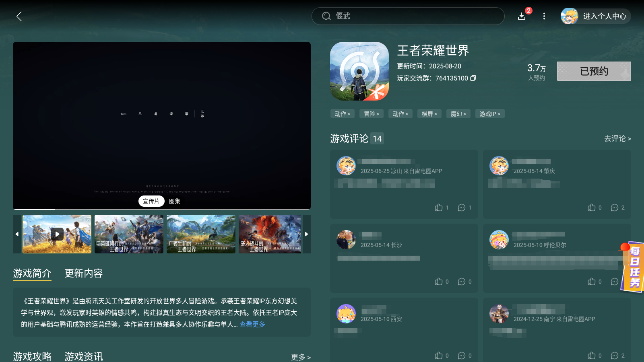The height and width of the screenshot is (362, 644).
Task: Go back with the left arrow icon
Action: pos(19,16)
